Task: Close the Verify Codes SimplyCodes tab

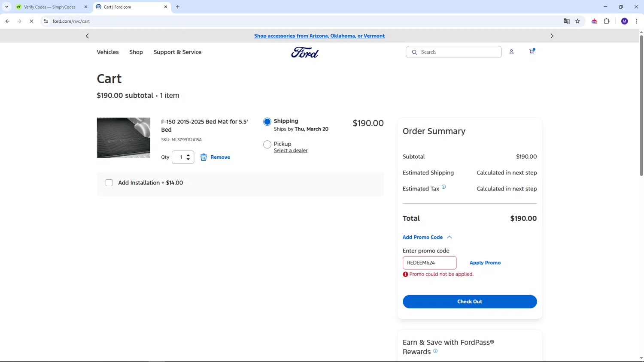Action: coord(86,7)
